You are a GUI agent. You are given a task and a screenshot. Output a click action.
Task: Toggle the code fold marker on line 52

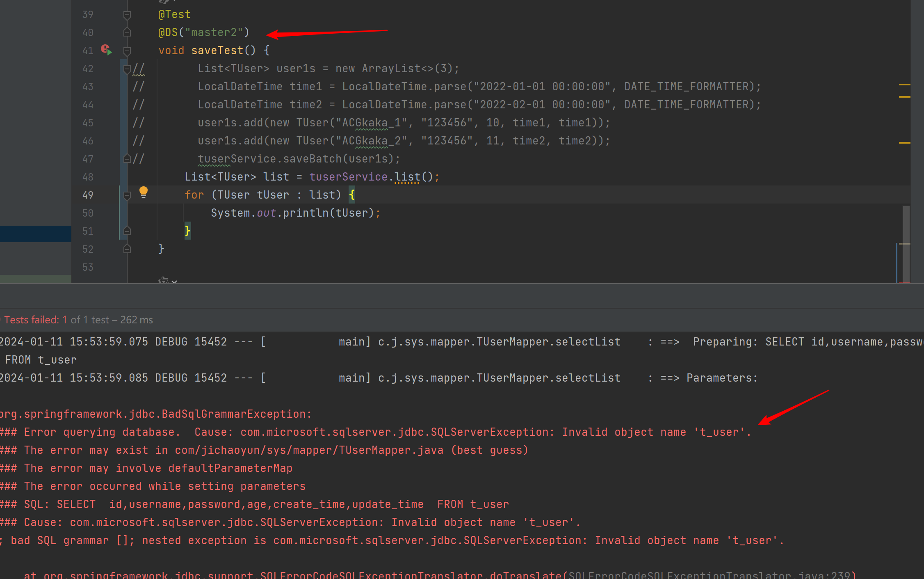pos(127,249)
